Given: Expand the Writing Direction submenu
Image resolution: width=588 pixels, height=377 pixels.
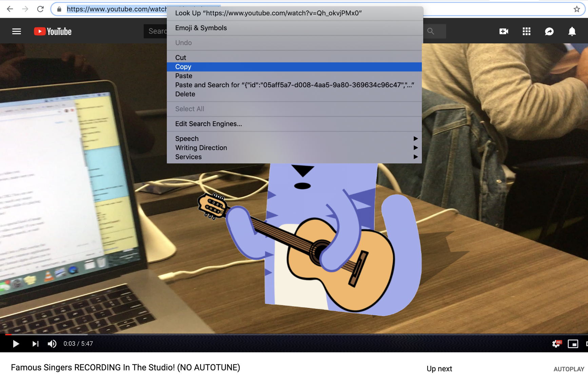Looking at the screenshot, I should (x=294, y=148).
